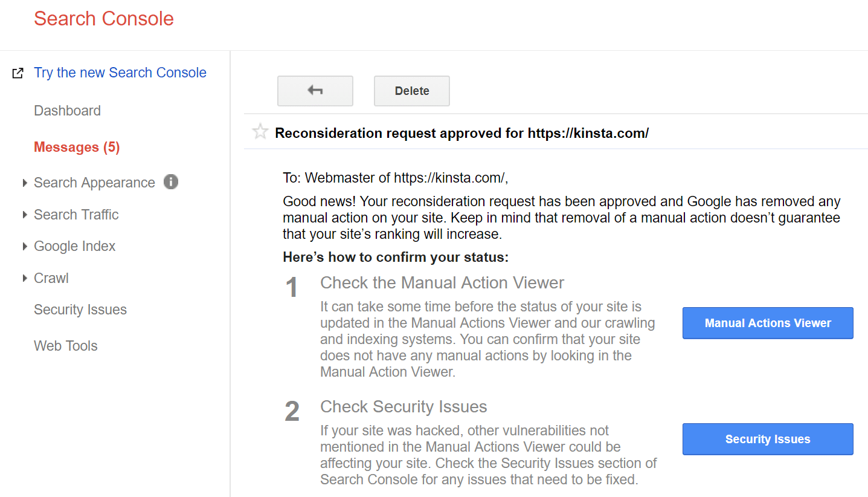
Task: Star the reconsideration request message
Action: coord(260,131)
